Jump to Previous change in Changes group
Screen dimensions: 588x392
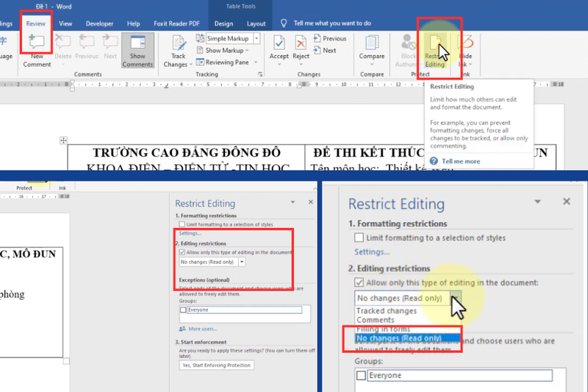point(330,38)
